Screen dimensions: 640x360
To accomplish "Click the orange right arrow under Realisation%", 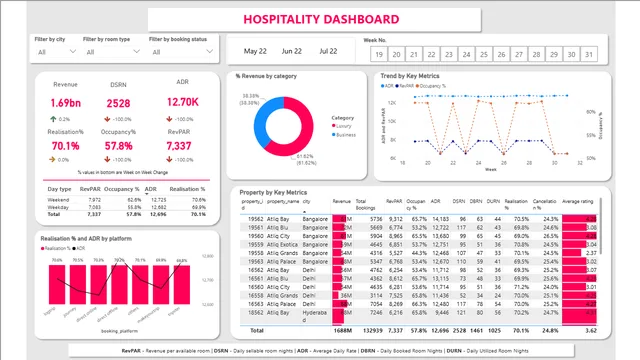I will point(52,160).
